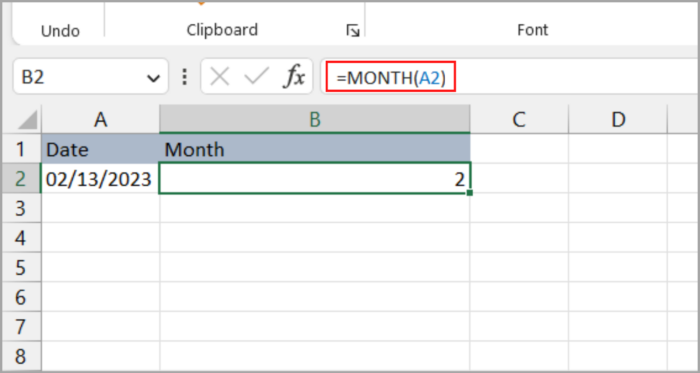Select column B header
This screenshot has width=700, height=373.
(315, 120)
